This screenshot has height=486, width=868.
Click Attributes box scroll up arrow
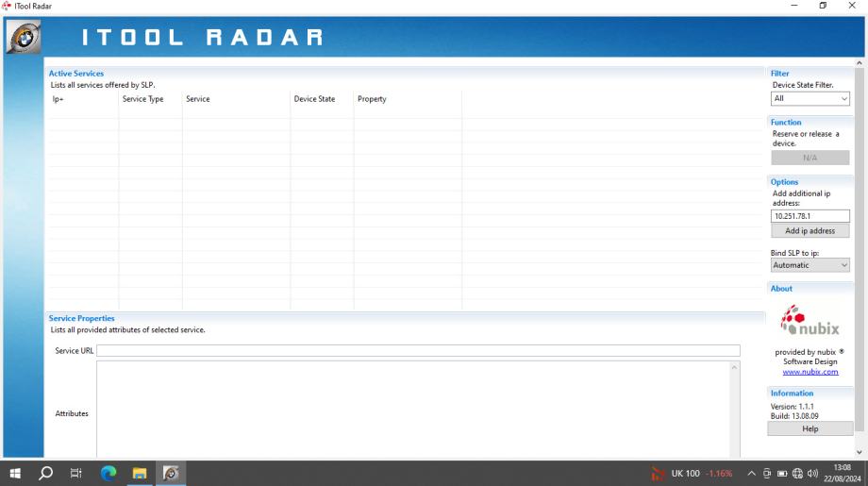pos(735,367)
